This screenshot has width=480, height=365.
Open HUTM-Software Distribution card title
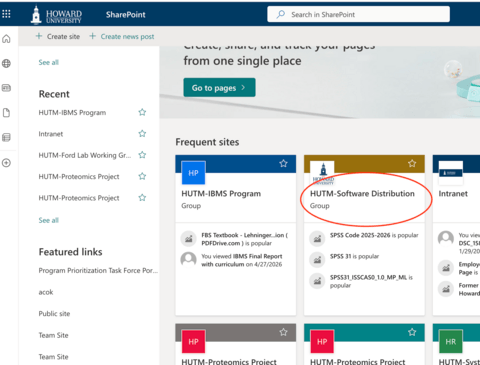pos(362,194)
